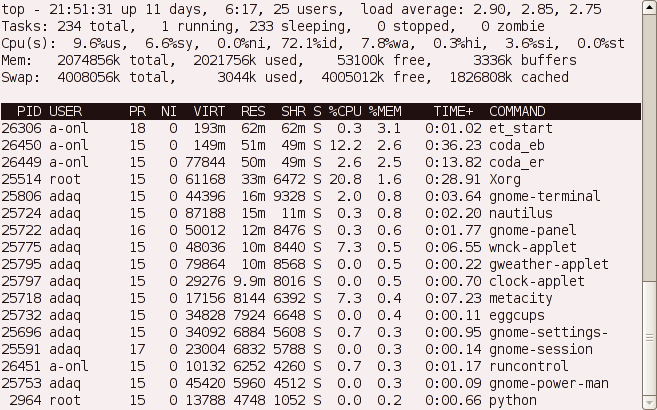Screen dimensions: 657x410
Task: Click the 0:28.91 TIME+ value
Action: pos(453,180)
